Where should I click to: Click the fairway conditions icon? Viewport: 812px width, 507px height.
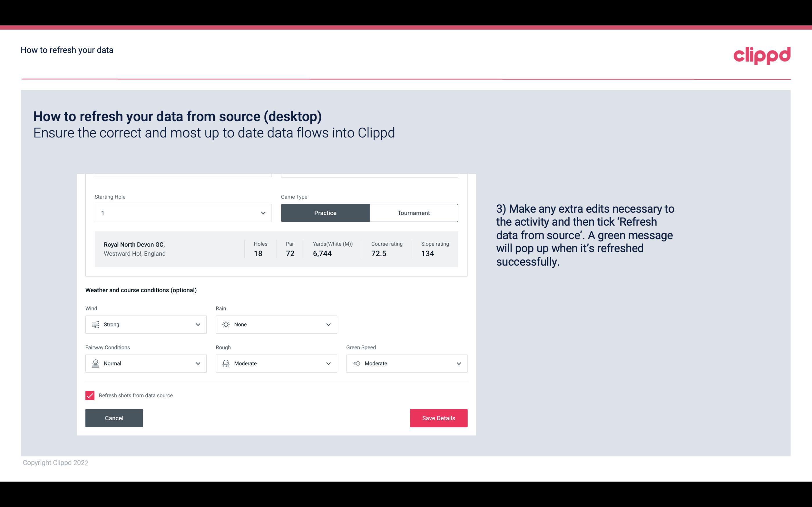95,363
